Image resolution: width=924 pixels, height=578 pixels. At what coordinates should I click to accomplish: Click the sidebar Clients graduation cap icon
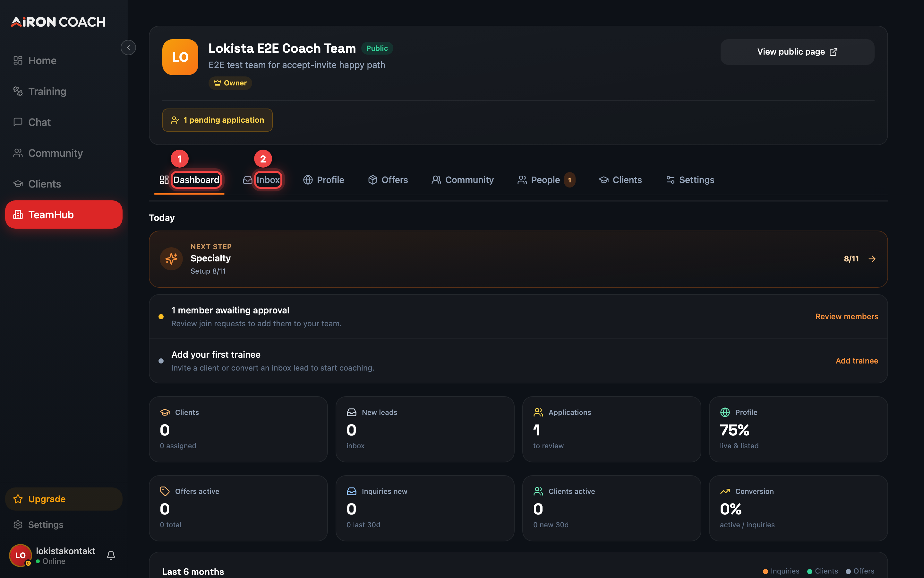coord(18,184)
